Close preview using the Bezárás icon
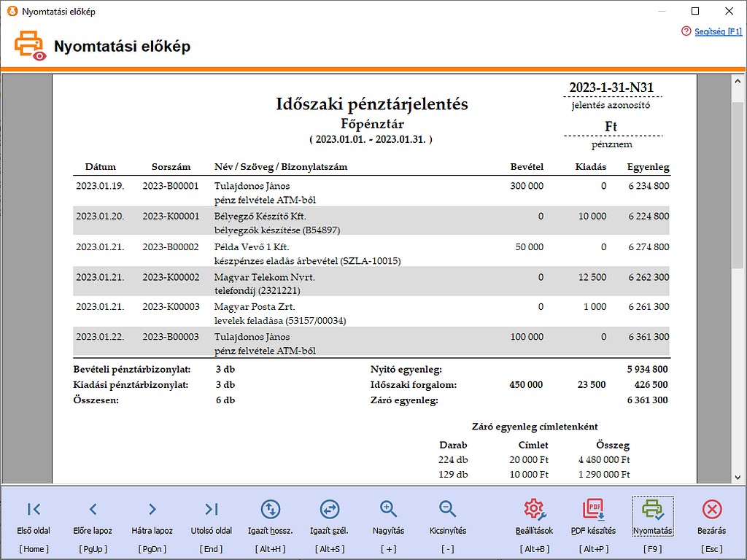 pos(711,510)
